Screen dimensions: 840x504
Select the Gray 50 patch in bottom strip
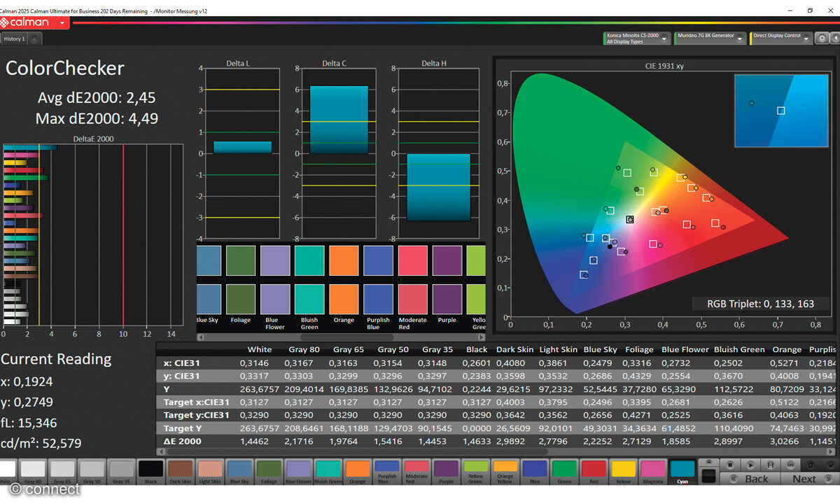coord(92,471)
